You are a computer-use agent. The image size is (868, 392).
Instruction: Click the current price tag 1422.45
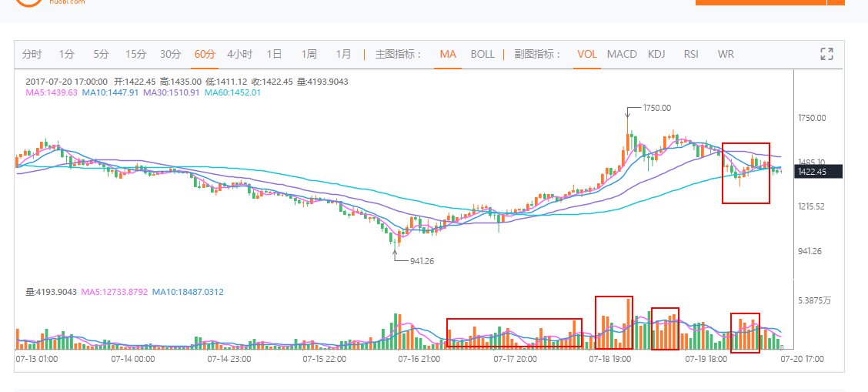click(818, 172)
